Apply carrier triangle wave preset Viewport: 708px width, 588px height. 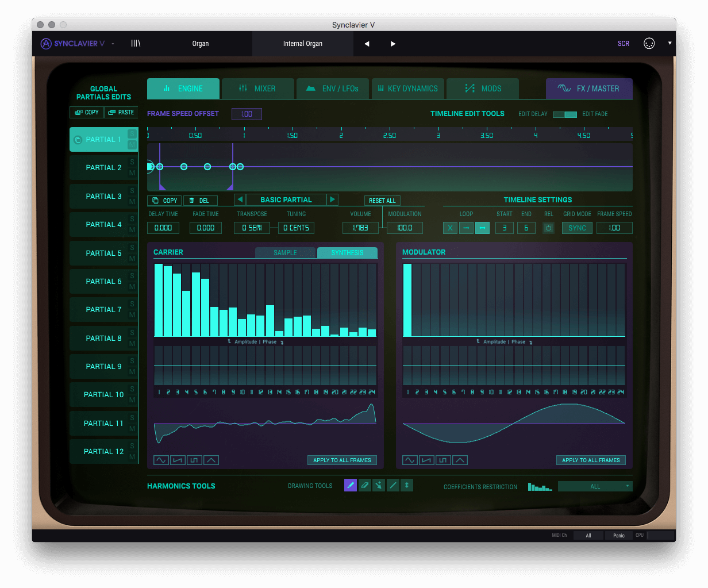pyautogui.click(x=211, y=460)
